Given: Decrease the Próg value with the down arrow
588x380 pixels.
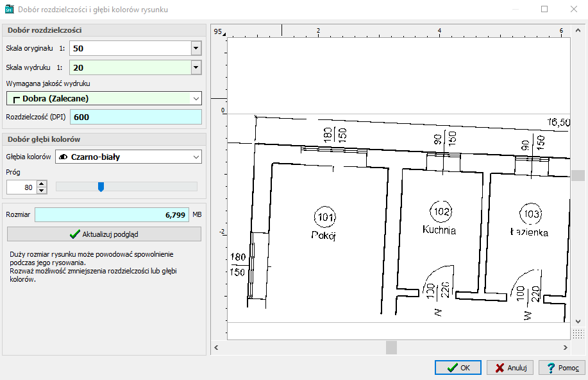Looking at the screenshot, I should (42, 191).
